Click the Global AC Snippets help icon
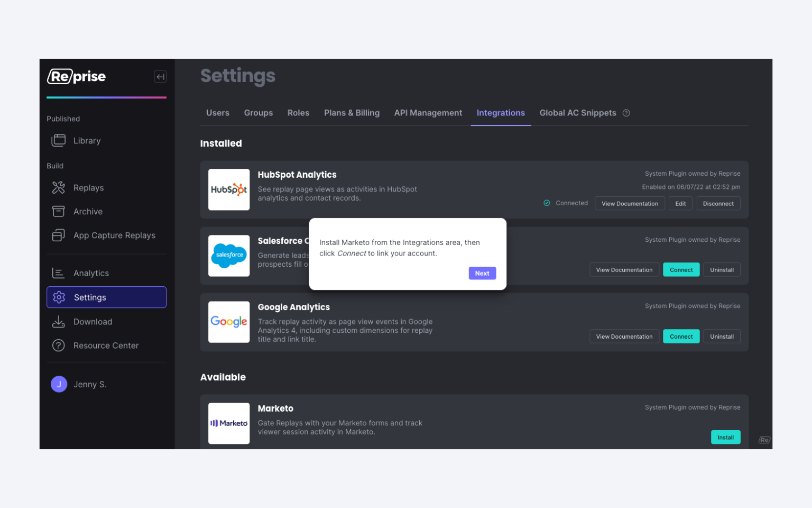 (626, 113)
